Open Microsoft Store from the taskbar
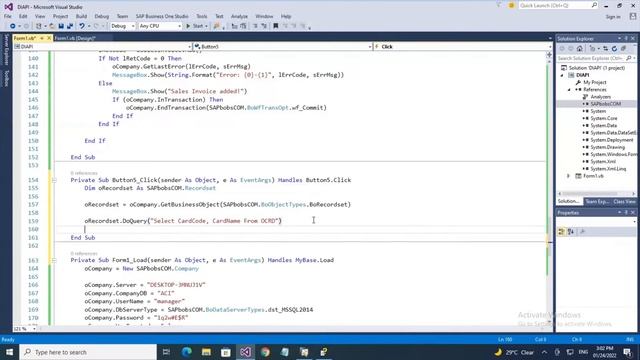The width and height of the screenshot is (640, 360). click(226, 352)
